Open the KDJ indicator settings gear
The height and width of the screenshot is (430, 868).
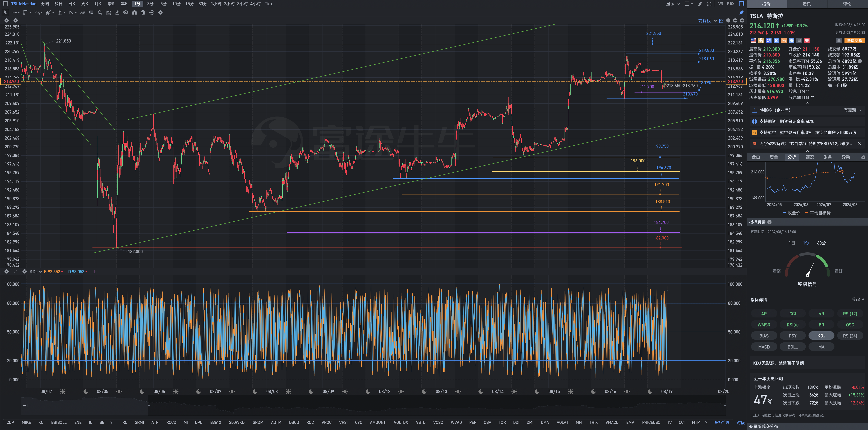(6, 271)
